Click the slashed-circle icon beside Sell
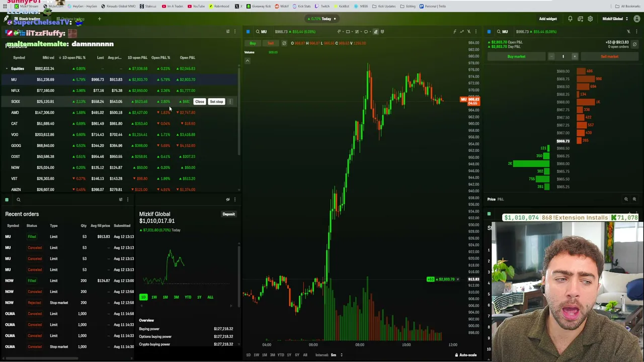The width and height of the screenshot is (644, 362). point(284,43)
